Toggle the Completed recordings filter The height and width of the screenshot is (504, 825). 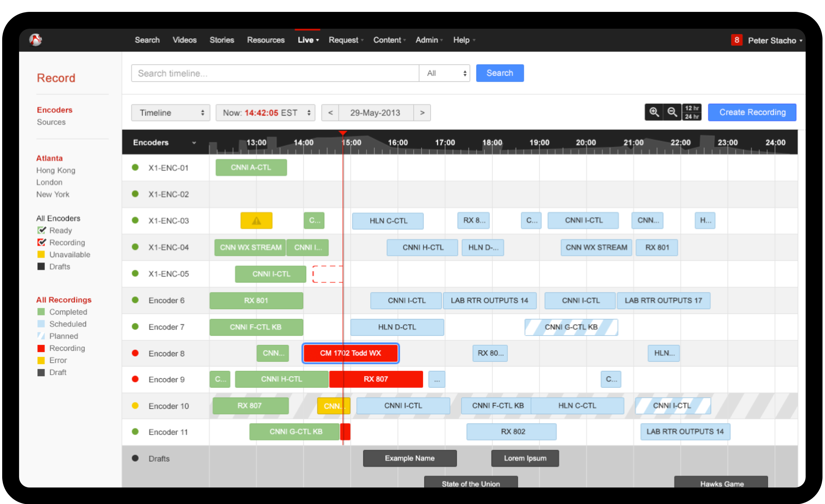pyautogui.click(x=41, y=312)
